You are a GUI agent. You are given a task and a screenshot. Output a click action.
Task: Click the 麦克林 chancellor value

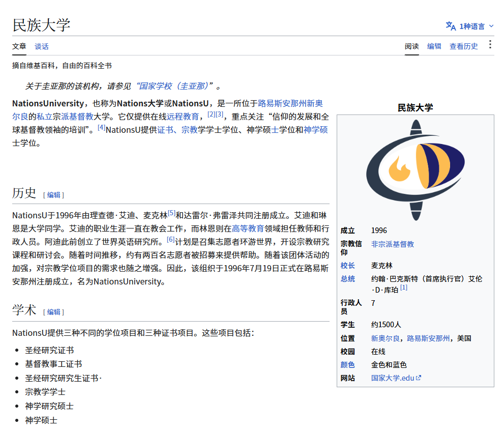(x=382, y=265)
